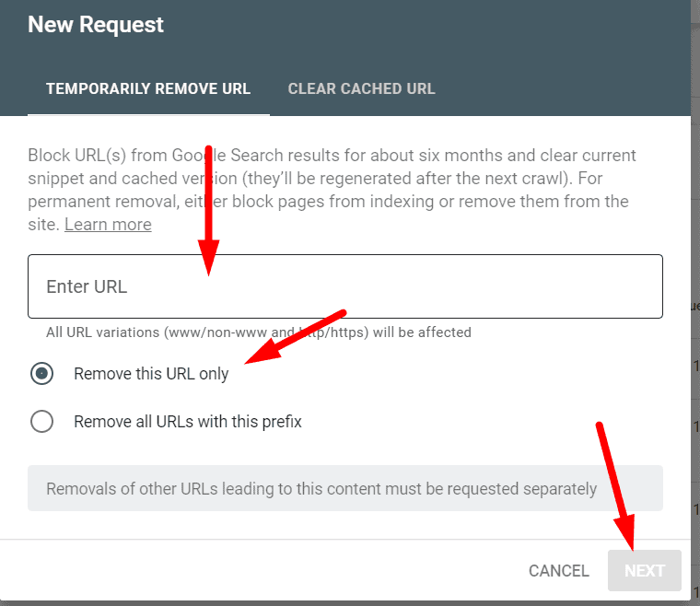Image resolution: width=700 pixels, height=606 pixels.
Task: Open the Learn more link
Action: [108, 225]
